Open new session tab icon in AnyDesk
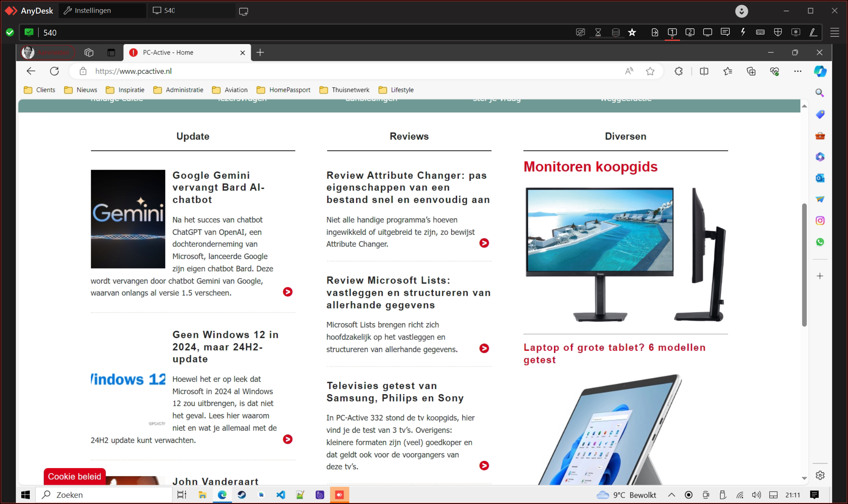 244,11
